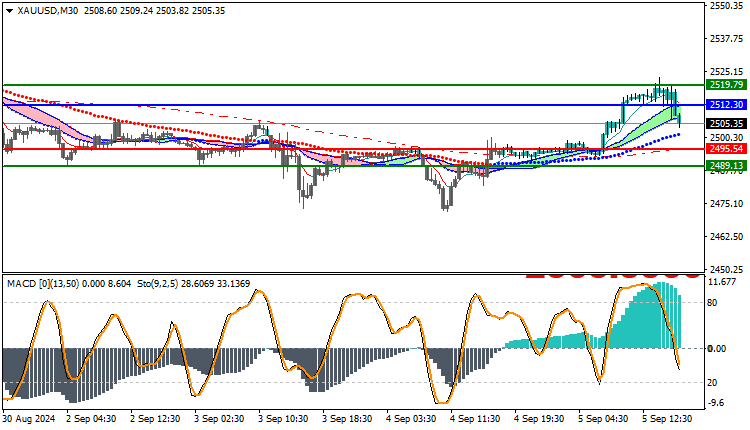
Task: Click the 5 Sep 12:30 time label
Action: pyautogui.click(x=667, y=419)
